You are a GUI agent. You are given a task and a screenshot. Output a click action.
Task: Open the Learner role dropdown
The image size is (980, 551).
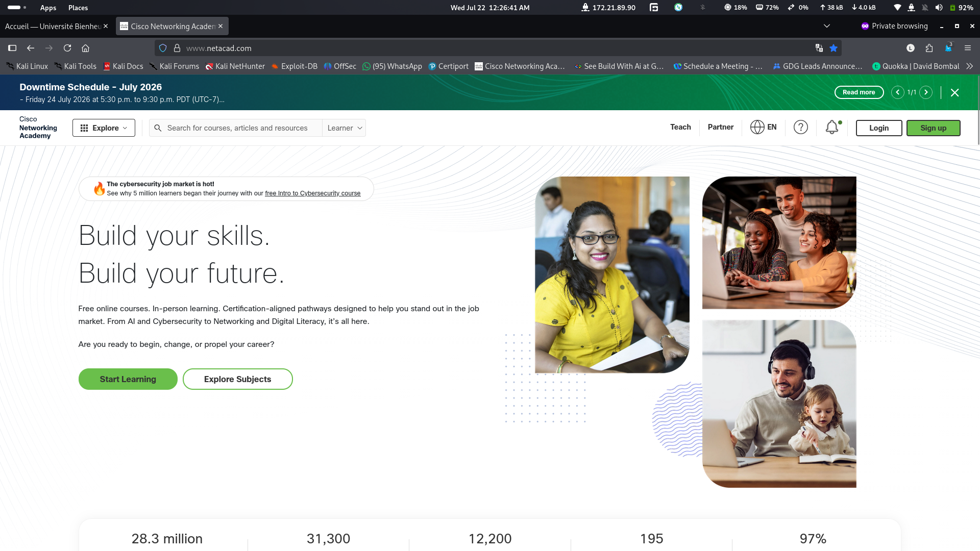click(x=345, y=128)
